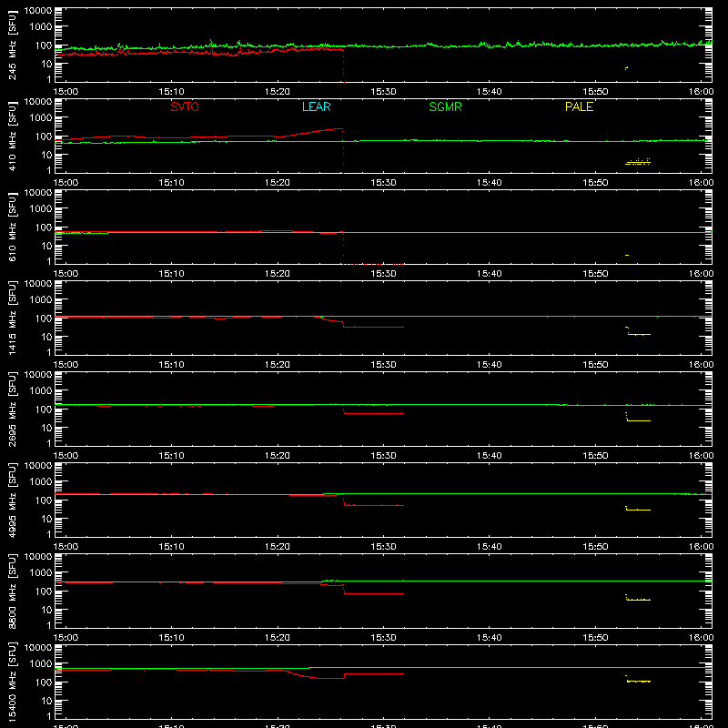
Task: Click 15:30 time label under 245 MHz plot
Action: coord(383,92)
